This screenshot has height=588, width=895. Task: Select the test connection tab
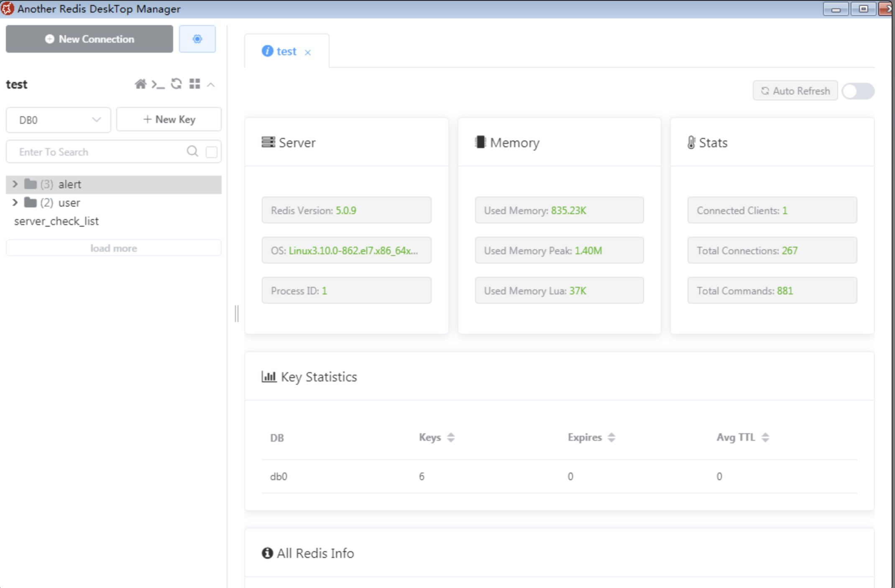(286, 51)
